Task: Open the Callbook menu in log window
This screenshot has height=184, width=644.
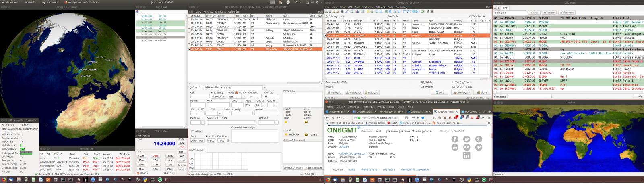Action: pyautogui.click(x=380, y=7)
